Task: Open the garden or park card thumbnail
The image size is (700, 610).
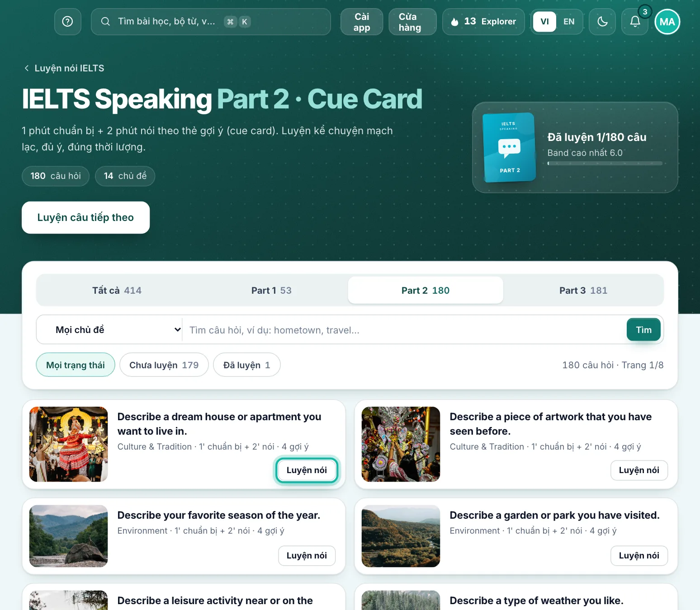Action: [x=401, y=536]
